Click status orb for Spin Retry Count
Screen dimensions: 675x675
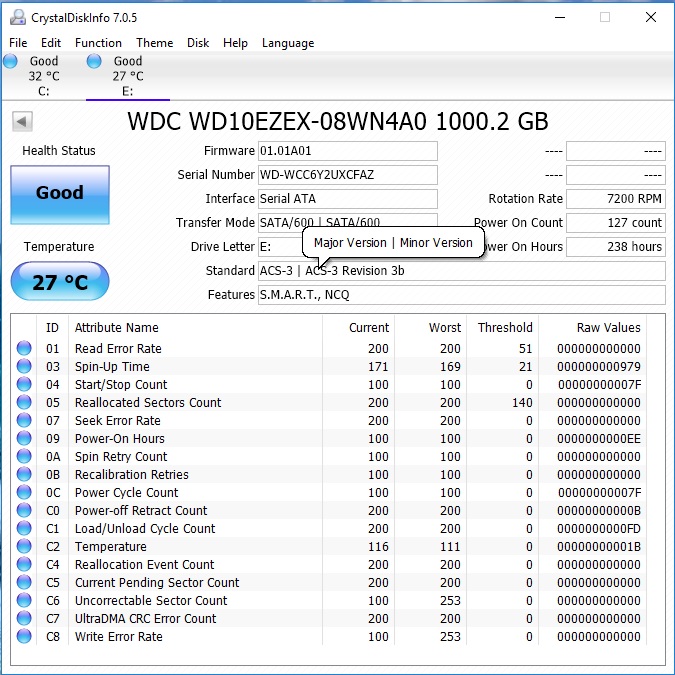point(24,456)
